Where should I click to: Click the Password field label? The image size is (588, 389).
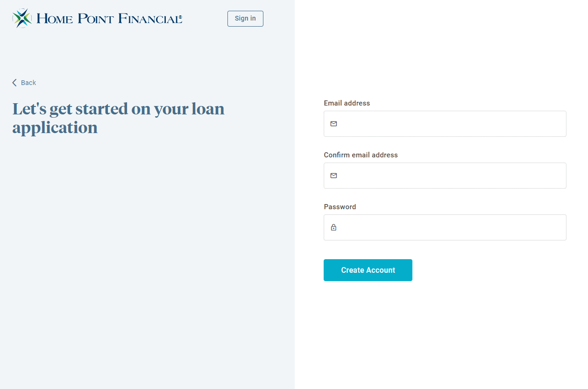[x=340, y=206]
